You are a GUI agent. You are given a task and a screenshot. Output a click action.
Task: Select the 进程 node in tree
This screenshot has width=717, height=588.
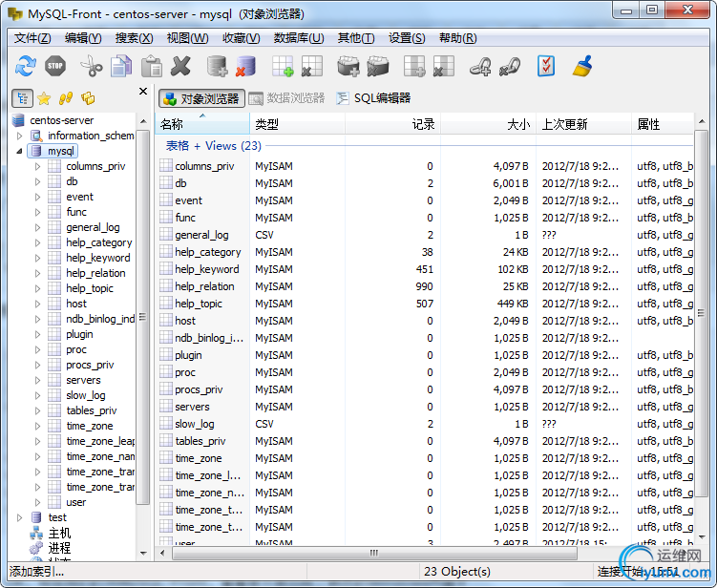pos(59,548)
